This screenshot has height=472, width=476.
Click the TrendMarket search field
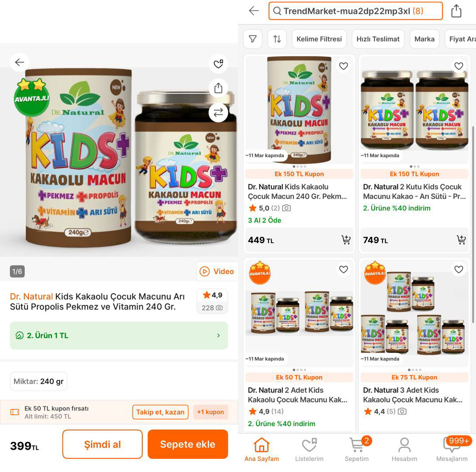click(x=355, y=11)
